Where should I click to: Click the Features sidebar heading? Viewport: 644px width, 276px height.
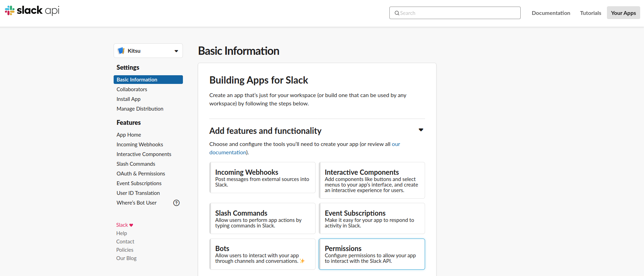129,123
